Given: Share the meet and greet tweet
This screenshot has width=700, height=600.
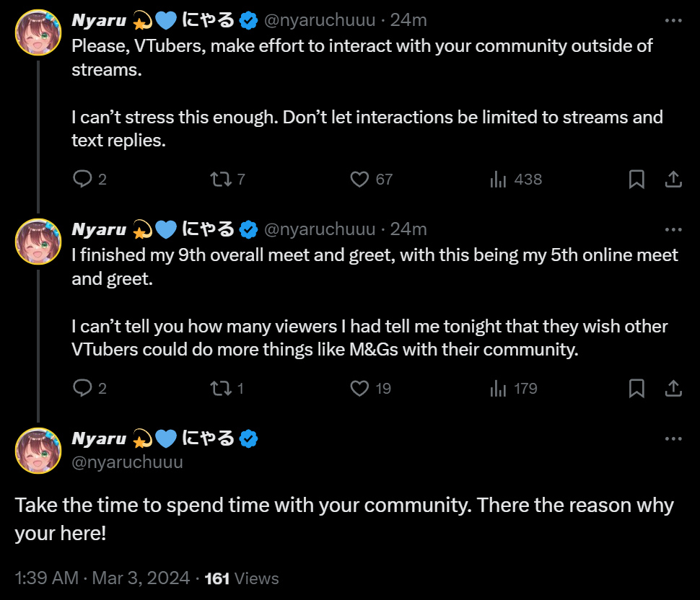Looking at the screenshot, I should pos(673,388).
